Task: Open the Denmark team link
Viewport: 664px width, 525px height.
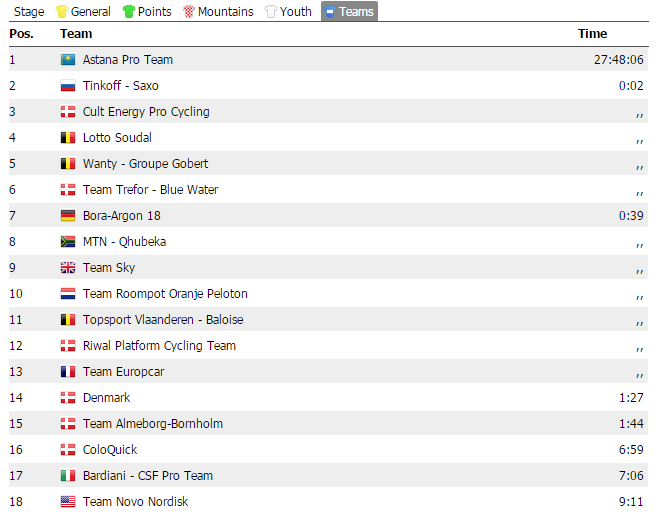Action: pyautogui.click(x=106, y=398)
